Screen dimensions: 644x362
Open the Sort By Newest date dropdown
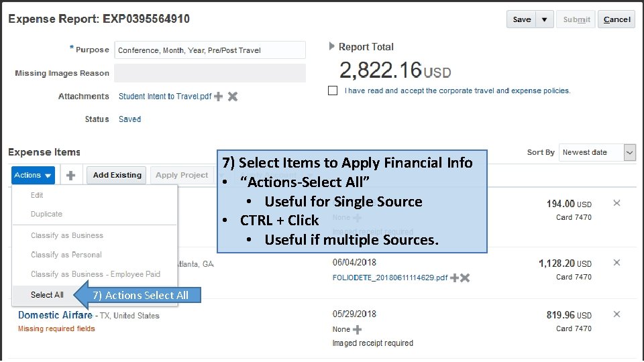630,152
